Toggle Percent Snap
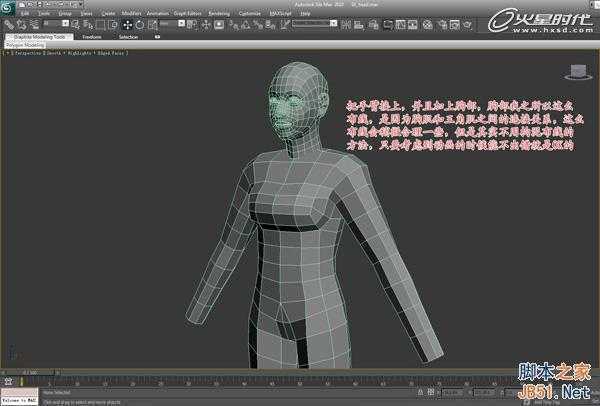Image resolution: width=600 pixels, height=406 pixels. (x=258, y=25)
